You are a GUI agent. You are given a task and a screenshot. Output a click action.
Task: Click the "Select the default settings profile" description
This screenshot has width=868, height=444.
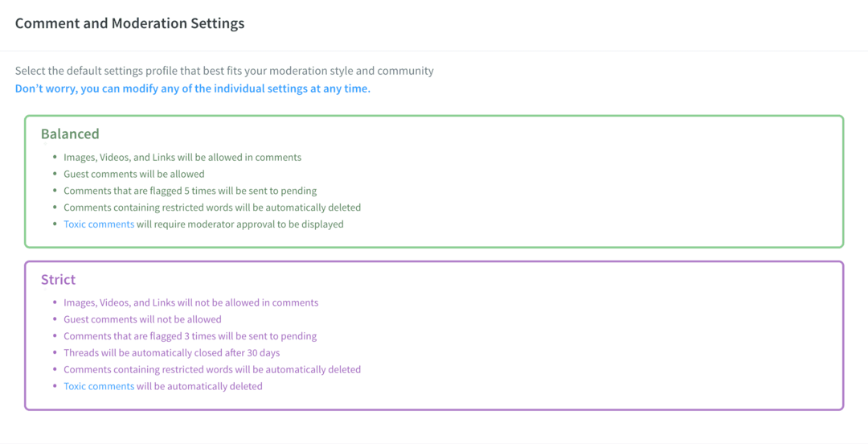click(x=224, y=71)
